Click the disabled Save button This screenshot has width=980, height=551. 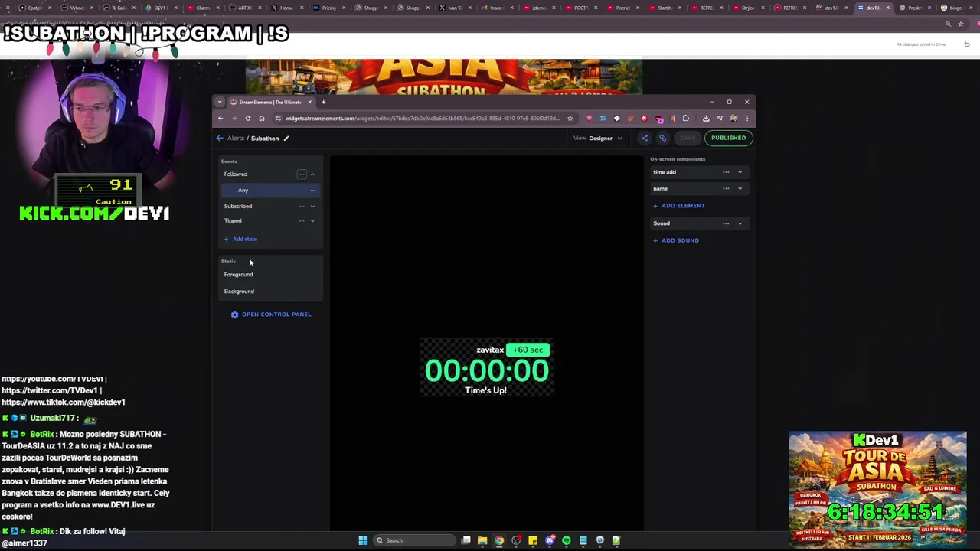(688, 139)
